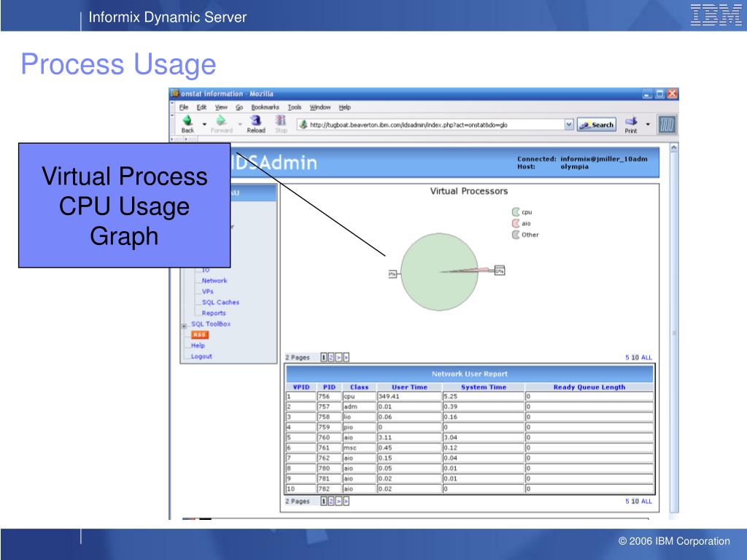Open the Window menu
This screenshot has width=747, height=560.
coord(320,107)
